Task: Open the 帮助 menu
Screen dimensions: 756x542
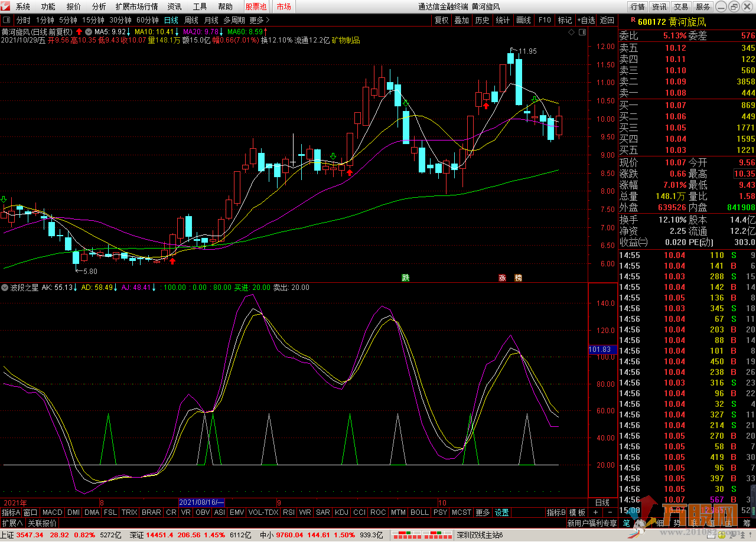Action: pos(225,7)
